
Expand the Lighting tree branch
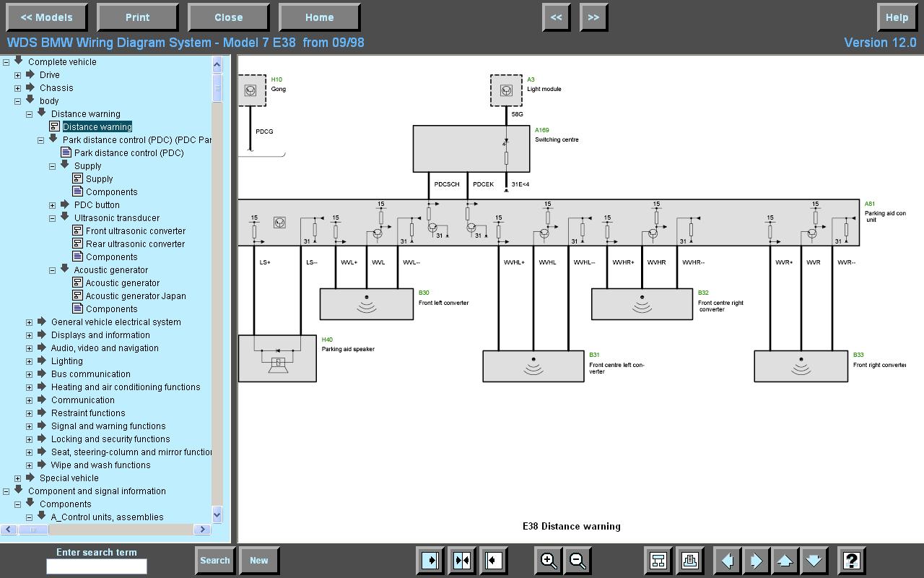[x=30, y=361]
